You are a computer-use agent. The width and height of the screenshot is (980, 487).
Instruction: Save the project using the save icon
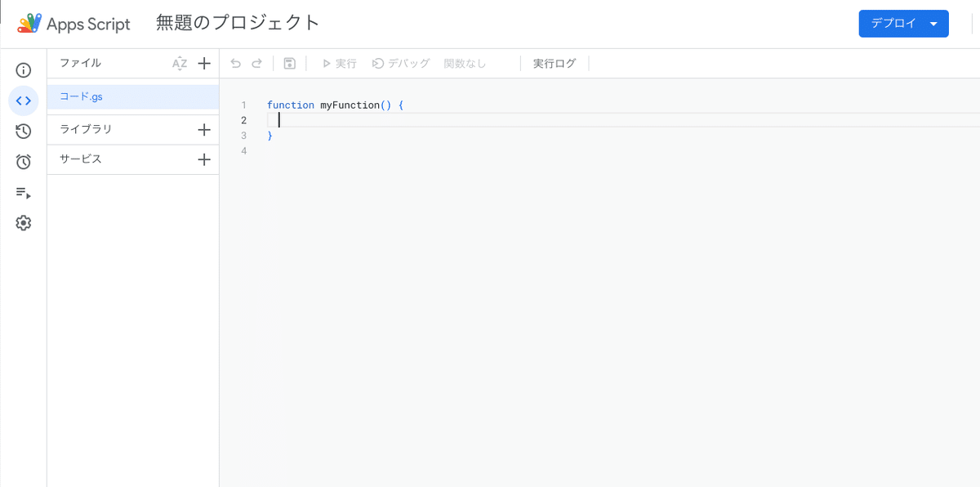click(289, 63)
